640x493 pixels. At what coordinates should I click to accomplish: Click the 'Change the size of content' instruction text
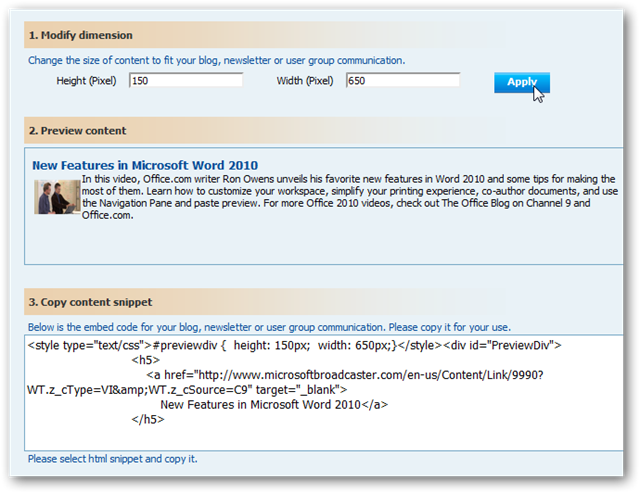click(216, 60)
